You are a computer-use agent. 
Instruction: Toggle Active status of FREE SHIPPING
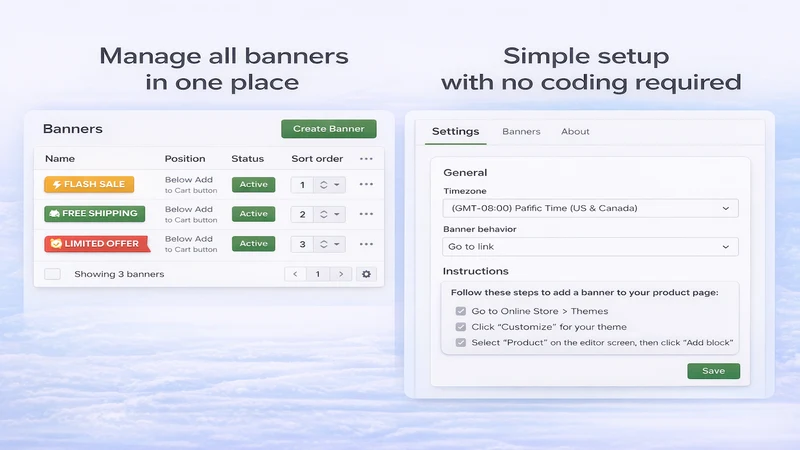coord(254,214)
